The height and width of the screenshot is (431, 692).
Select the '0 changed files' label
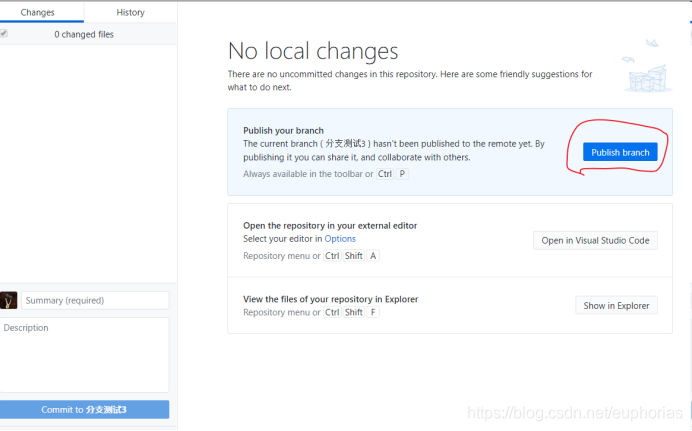click(x=84, y=34)
